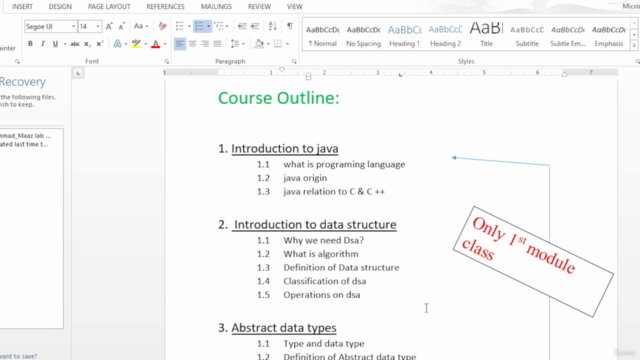Open the View tab
The height and width of the screenshot is (360, 640).
(x=294, y=7)
